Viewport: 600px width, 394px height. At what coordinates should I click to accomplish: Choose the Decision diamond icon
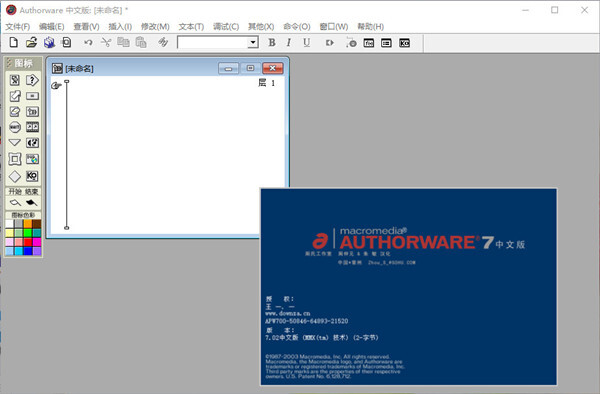coord(15,176)
